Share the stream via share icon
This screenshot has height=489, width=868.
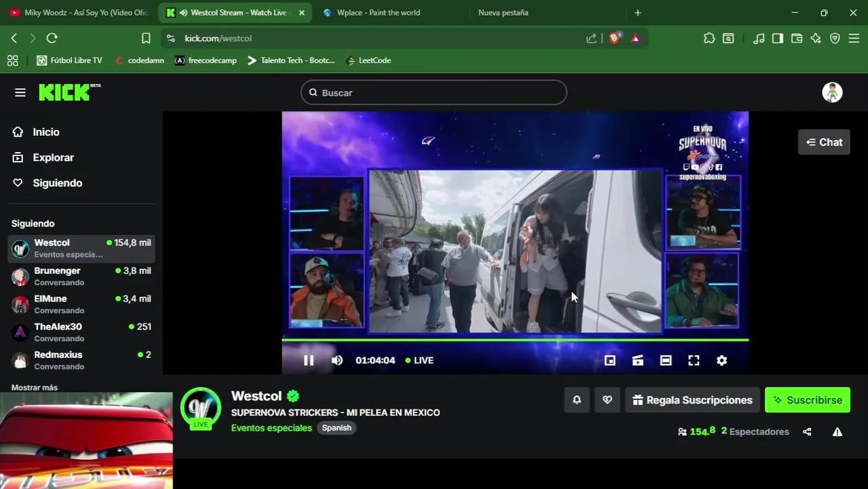coord(807,432)
